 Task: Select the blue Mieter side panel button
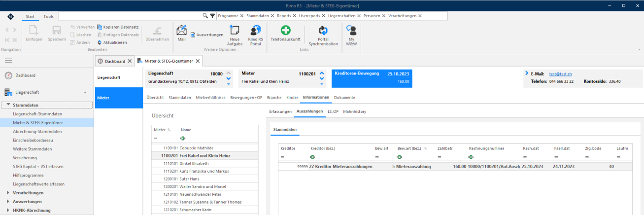pos(118,98)
